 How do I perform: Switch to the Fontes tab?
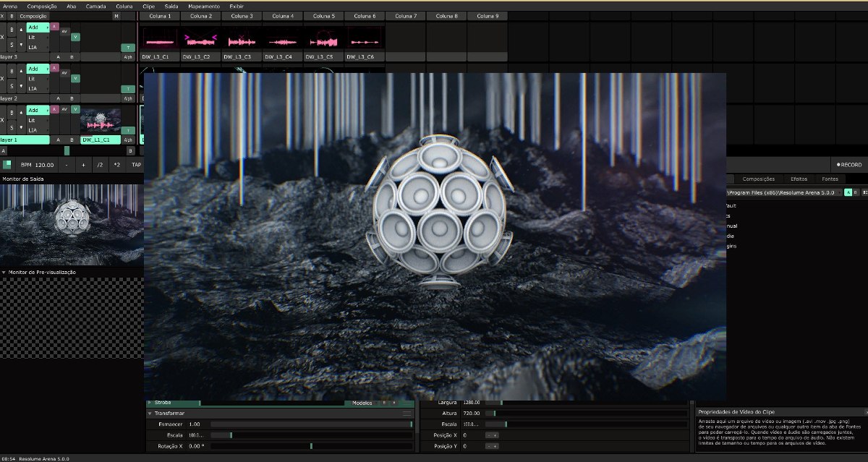(830, 179)
